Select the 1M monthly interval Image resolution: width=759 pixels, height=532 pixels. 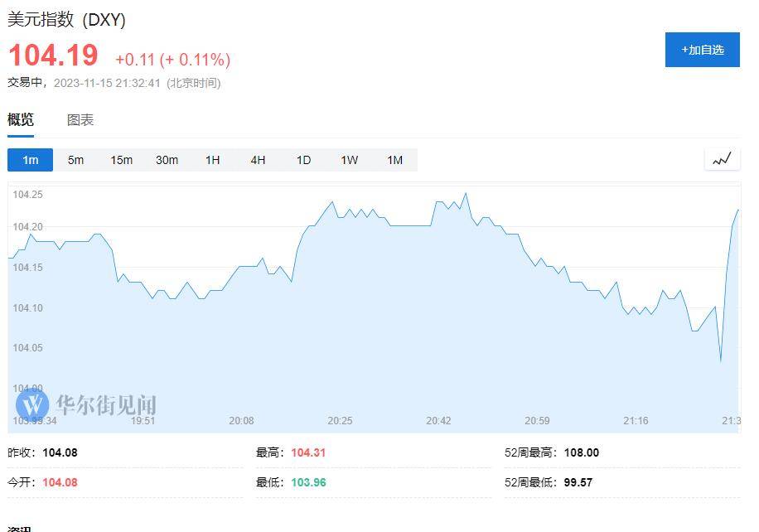[394, 160]
